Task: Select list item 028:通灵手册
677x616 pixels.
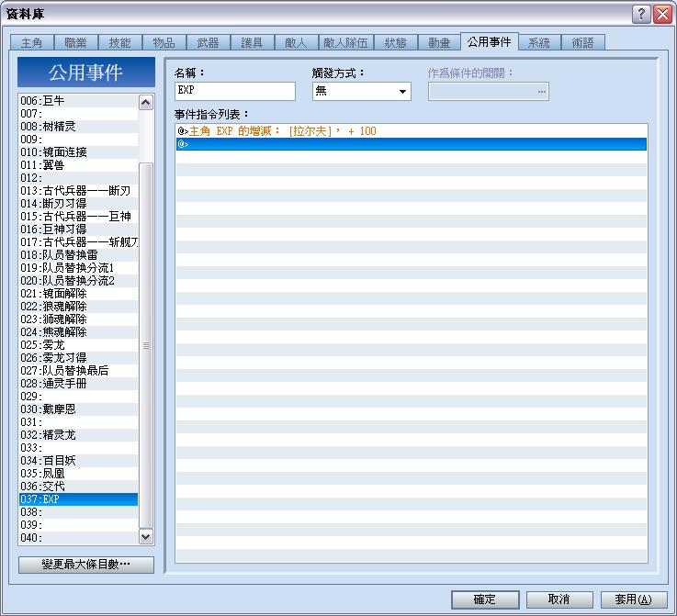Action: tap(79, 384)
